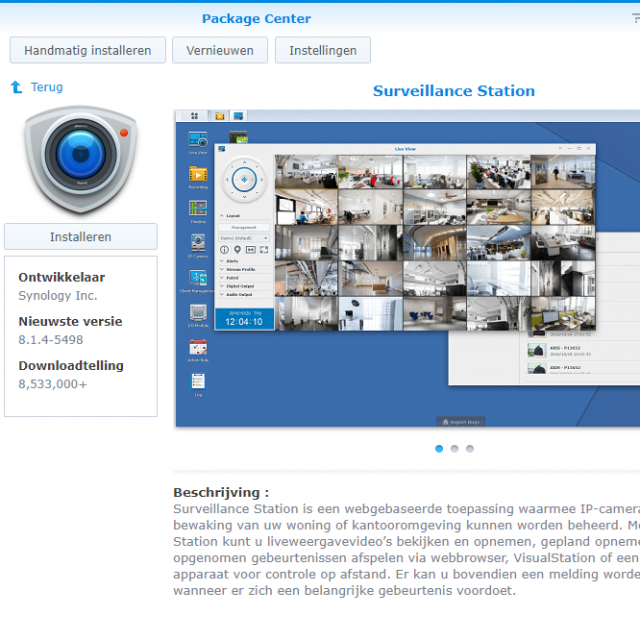Viewport: 640px width, 640px height.
Task: Switch to the third carousel dot
Action: point(470,449)
